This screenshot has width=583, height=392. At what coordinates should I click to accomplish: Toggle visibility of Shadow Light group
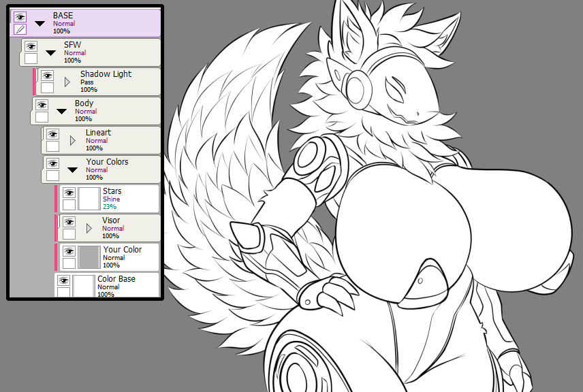point(47,76)
